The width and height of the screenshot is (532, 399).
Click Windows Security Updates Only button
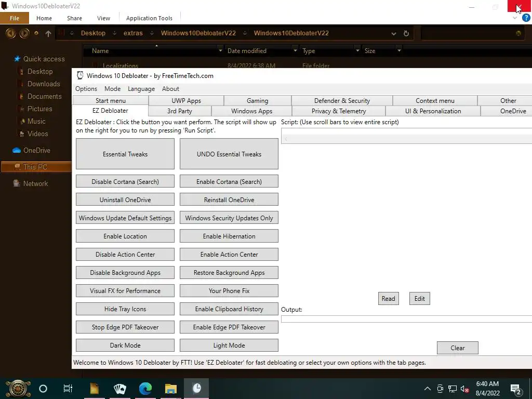[x=229, y=218]
